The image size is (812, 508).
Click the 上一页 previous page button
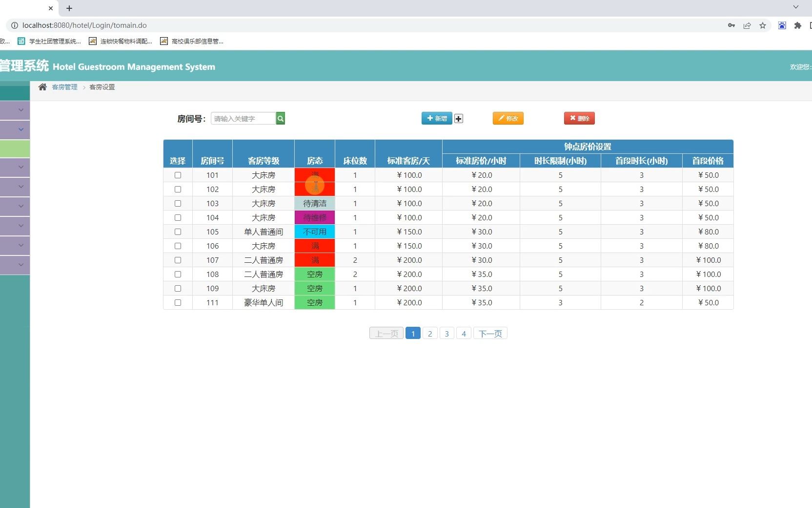click(x=386, y=333)
